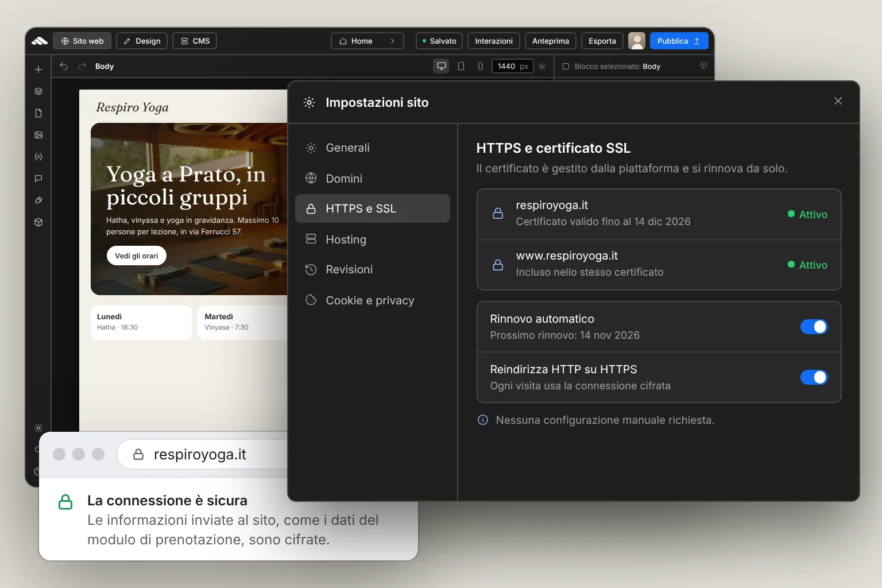Redo the editor action
Viewport: 882px width, 588px height.
pyautogui.click(x=82, y=66)
